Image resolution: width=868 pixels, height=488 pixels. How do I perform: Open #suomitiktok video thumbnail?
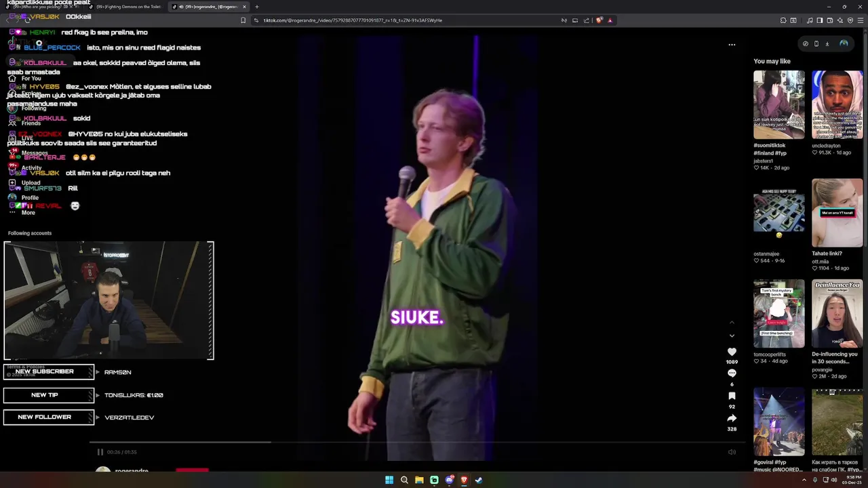(779, 105)
